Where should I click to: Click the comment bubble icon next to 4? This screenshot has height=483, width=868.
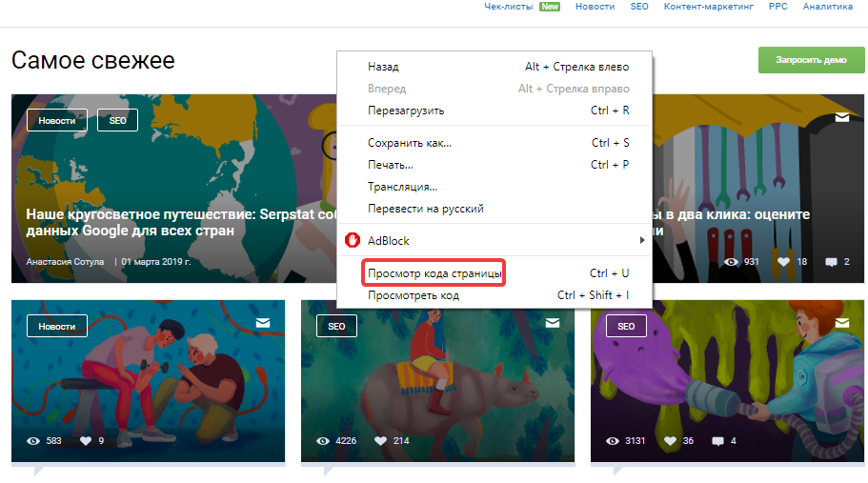point(717,441)
